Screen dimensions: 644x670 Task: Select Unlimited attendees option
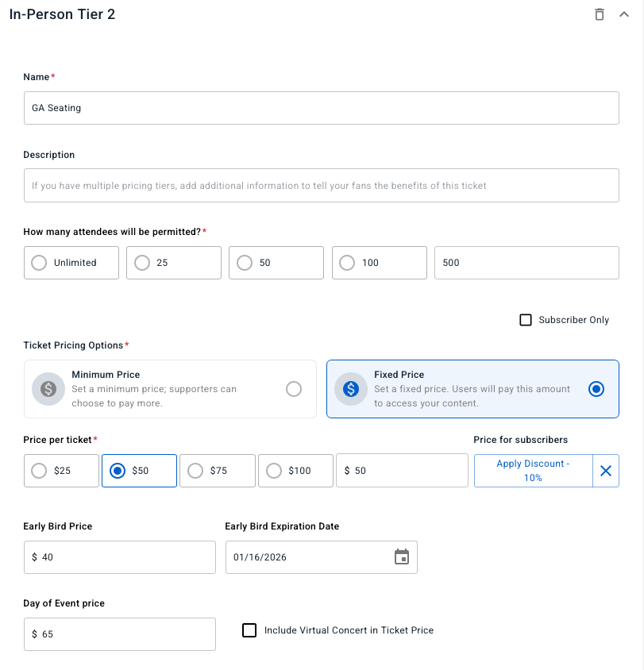[x=38, y=263]
